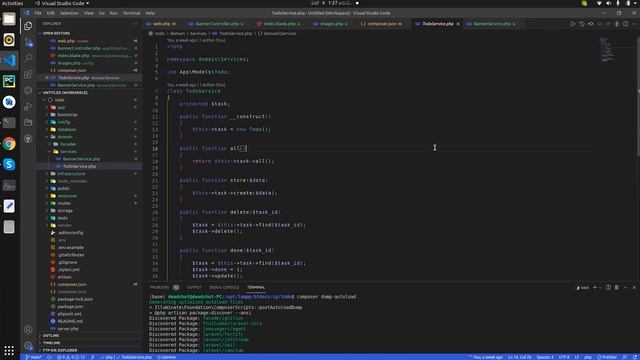Click the tabnine status bar item
Viewport: 640px width, 360px height.
[166, 357]
